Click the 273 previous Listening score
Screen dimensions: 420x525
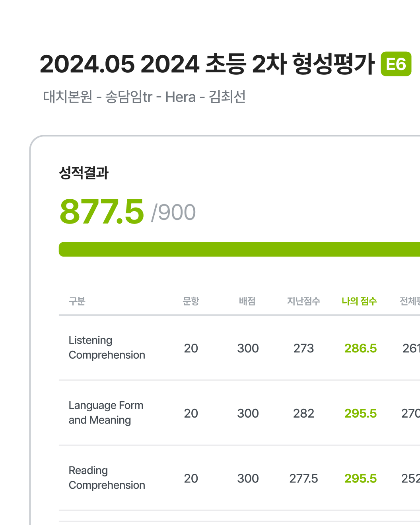tap(303, 348)
